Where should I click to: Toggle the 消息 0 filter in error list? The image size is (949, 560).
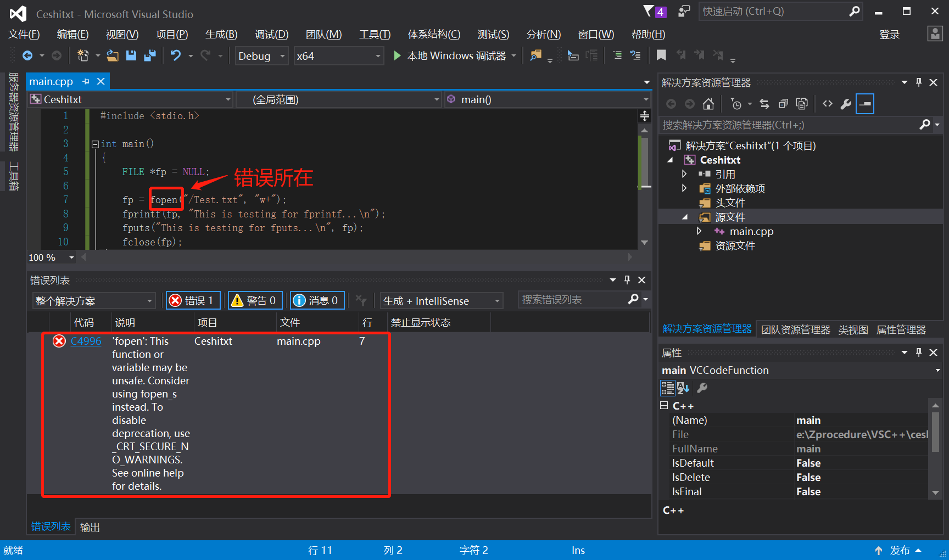tap(317, 300)
